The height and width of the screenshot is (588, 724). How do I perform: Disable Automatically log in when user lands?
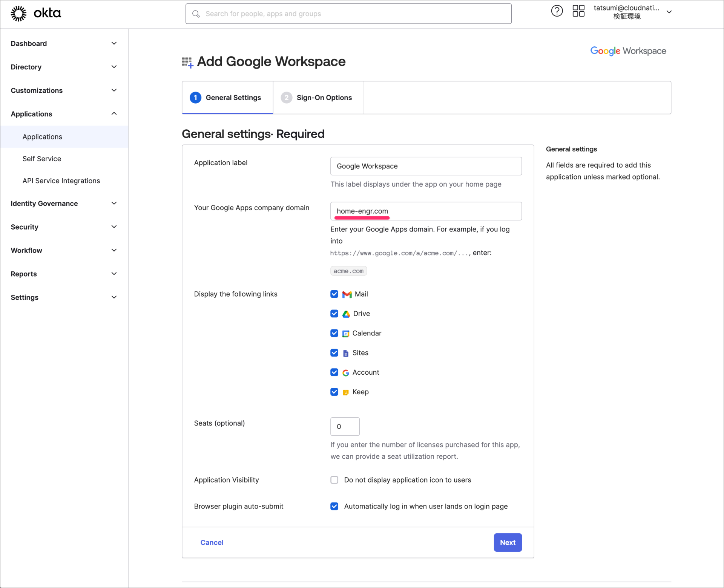334,506
